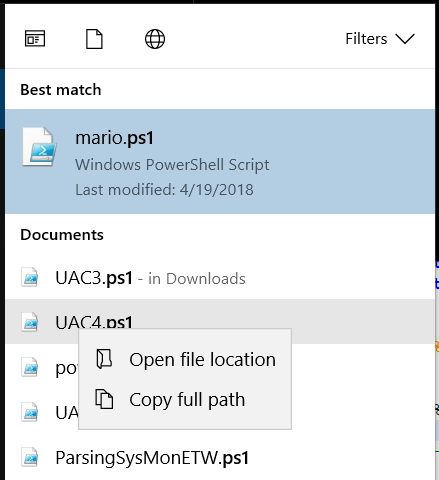Click the Open file location folder icon
Viewport: 439px width, 480px height.
coord(104,359)
